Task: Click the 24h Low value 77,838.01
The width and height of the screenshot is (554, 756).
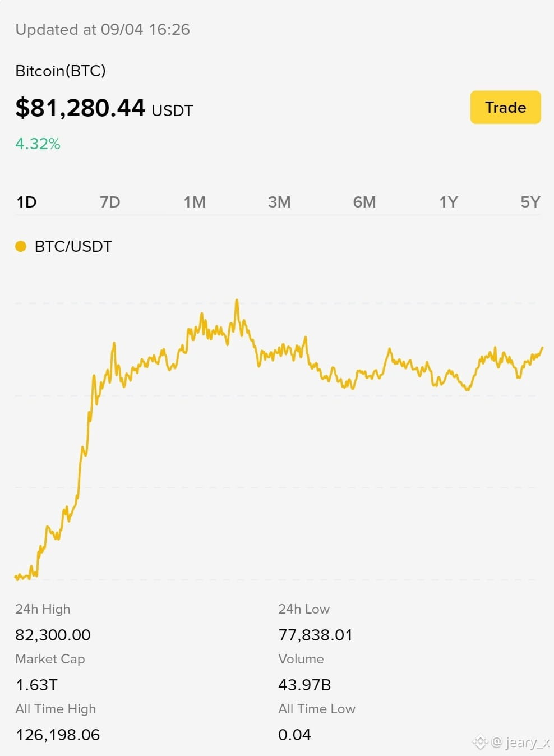Action: [x=316, y=635]
